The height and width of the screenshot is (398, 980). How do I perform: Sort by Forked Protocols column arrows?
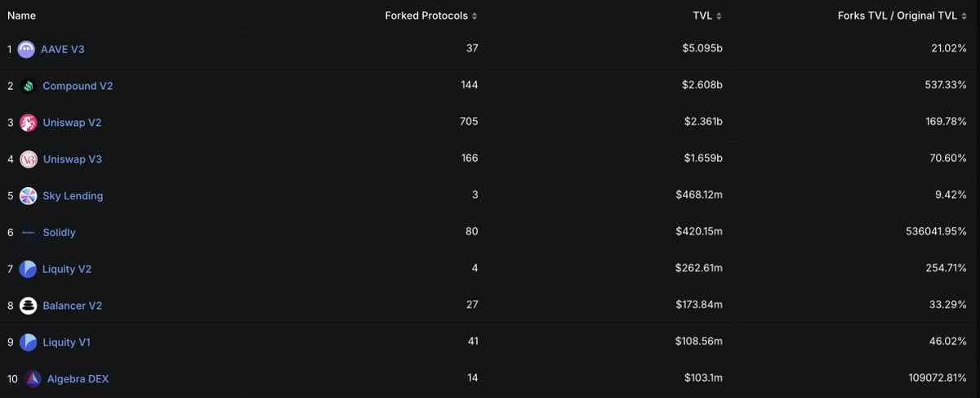click(x=474, y=16)
